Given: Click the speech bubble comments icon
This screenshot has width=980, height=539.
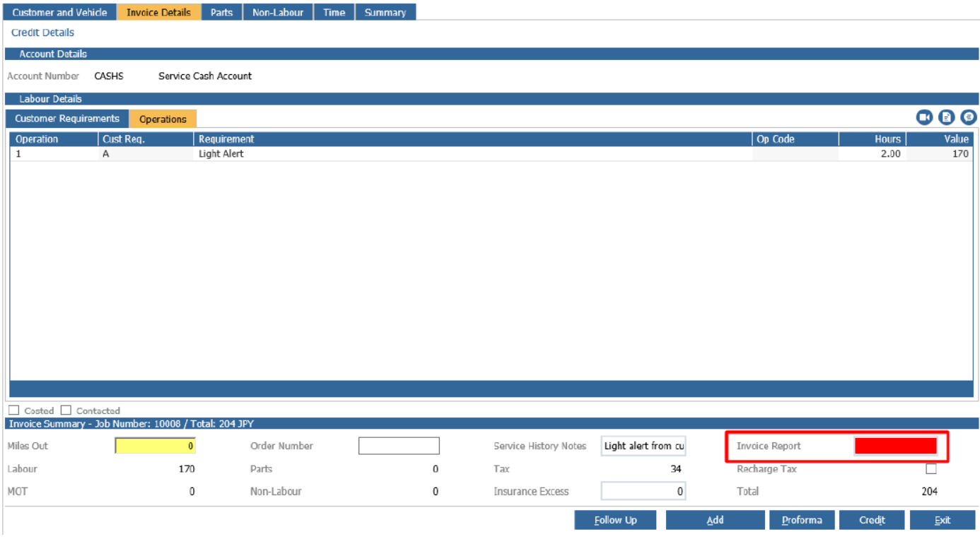Looking at the screenshot, I should pyautogui.click(x=969, y=118).
